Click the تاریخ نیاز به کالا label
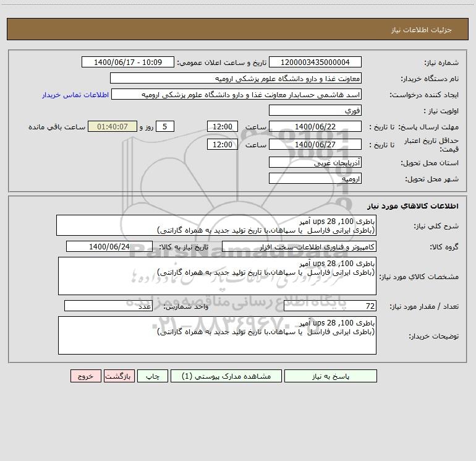This screenshot has width=476, height=461. point(184,247)
